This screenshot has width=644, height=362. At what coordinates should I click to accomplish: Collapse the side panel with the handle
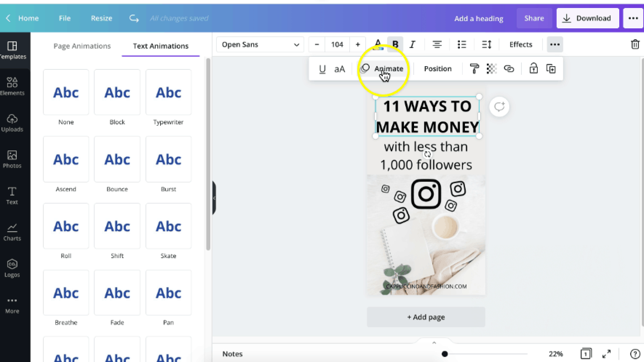(214, 198)
